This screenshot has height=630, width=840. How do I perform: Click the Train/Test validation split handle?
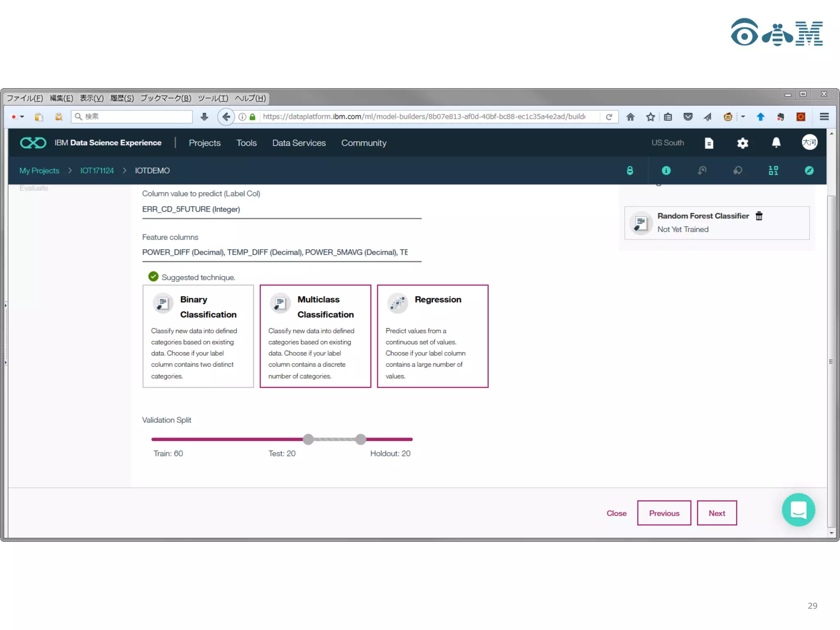[x=308, y=439]
